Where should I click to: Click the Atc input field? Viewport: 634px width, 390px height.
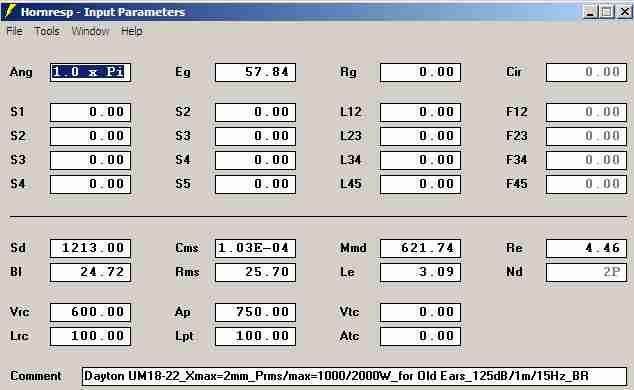pyautogui.click(x=420, y=336)
